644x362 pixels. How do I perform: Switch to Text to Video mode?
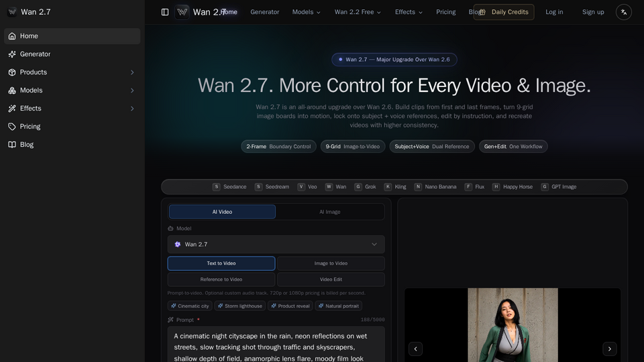click(221, 263)
